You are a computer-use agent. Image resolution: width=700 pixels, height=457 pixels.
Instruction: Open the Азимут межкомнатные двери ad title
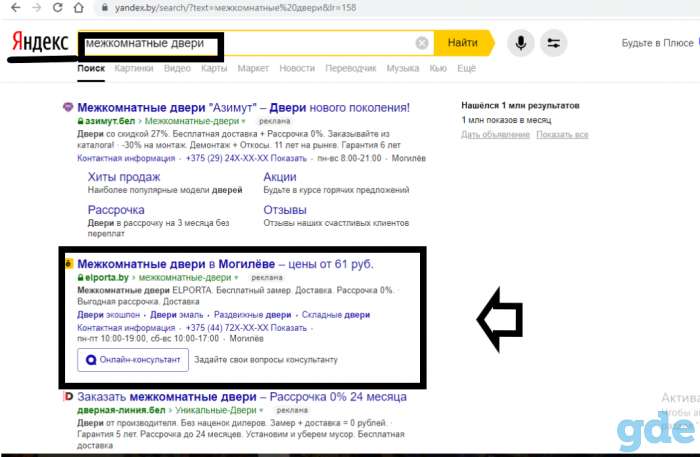pyautogui.click(x=243, y=108)
